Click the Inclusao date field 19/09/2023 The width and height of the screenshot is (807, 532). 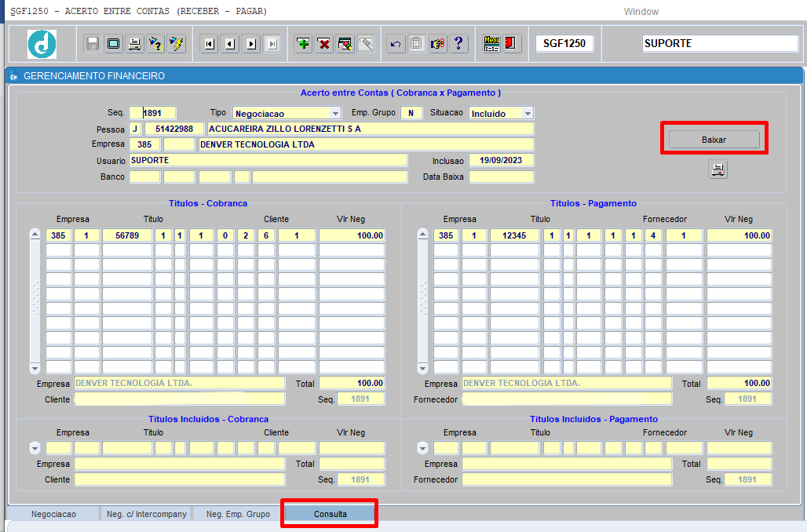tap(502, 160)
